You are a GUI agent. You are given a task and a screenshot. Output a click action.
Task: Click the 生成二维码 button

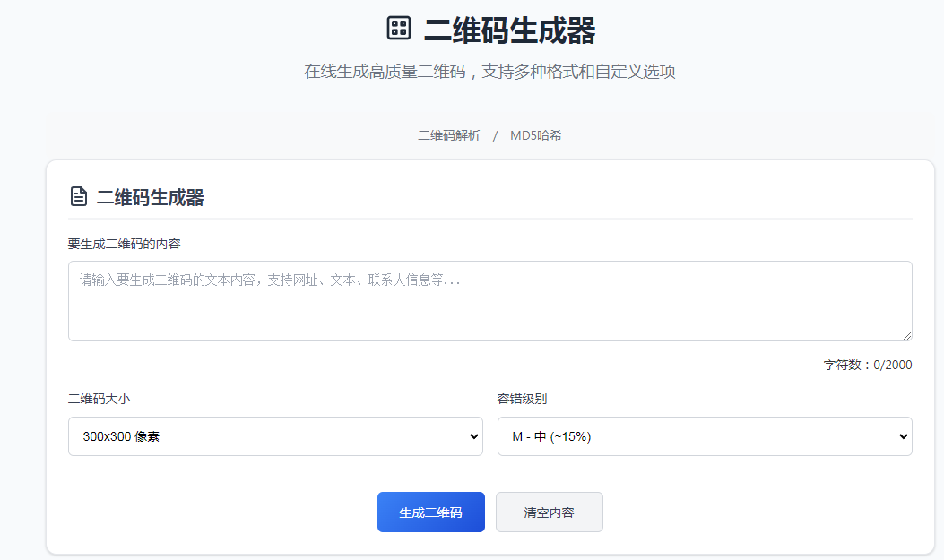(x=431, y=512)
